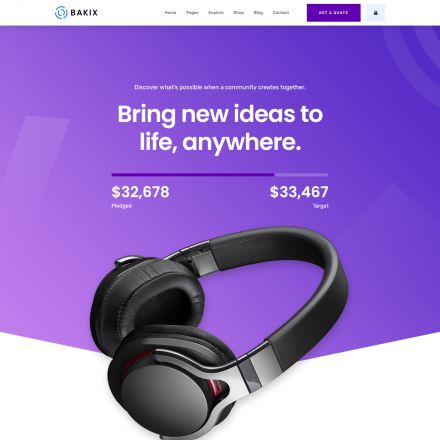
Task: Open the shopping bag icon in header
Action: pyautogui.click(x=376, y=13)
